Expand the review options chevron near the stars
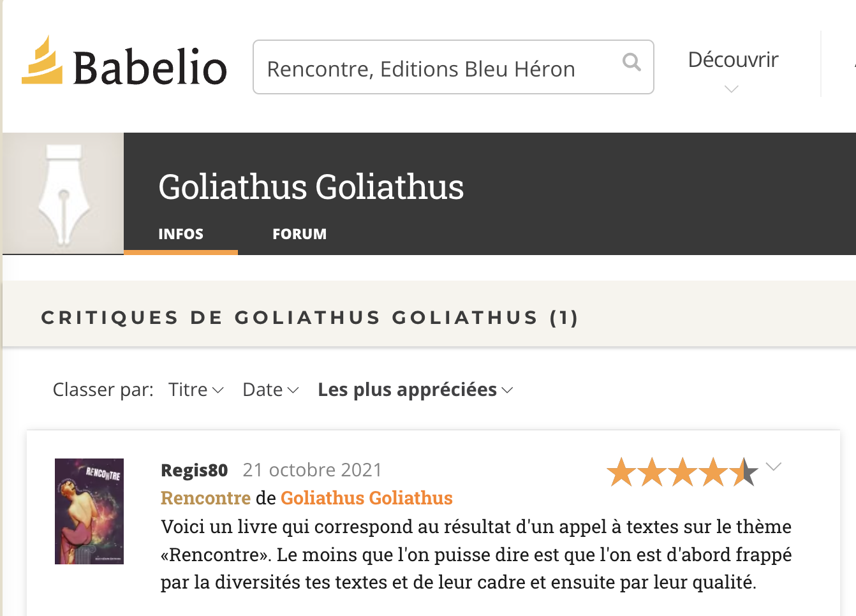The height and width of the screenshot is (616, 856). (774, 466)
